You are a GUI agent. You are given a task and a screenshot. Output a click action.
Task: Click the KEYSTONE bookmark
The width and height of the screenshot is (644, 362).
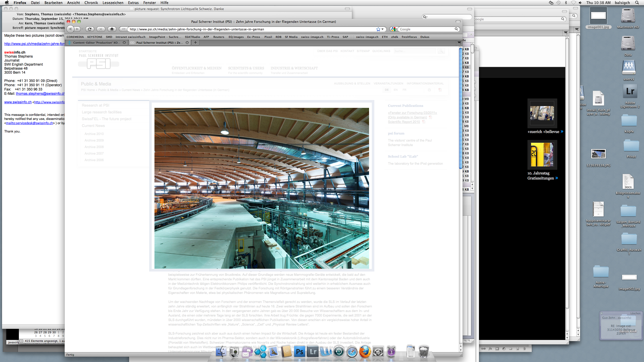pyautogui.click(x=95, y=37)
